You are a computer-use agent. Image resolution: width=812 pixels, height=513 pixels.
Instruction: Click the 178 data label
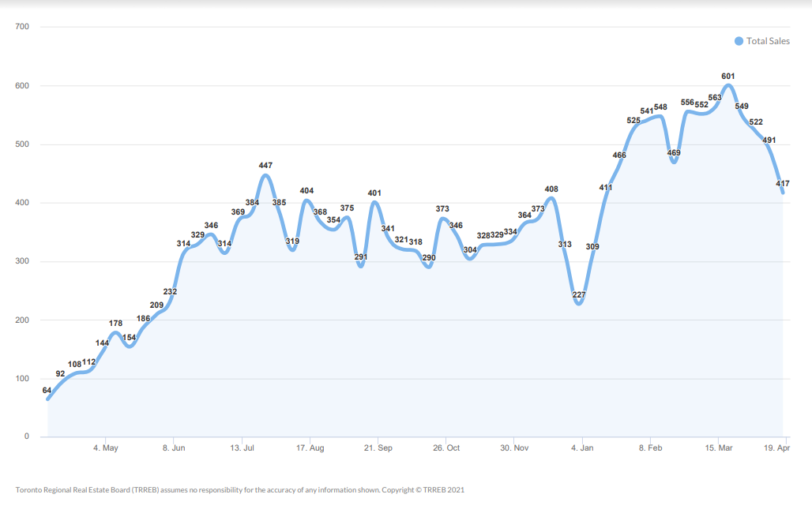(115, 323)
